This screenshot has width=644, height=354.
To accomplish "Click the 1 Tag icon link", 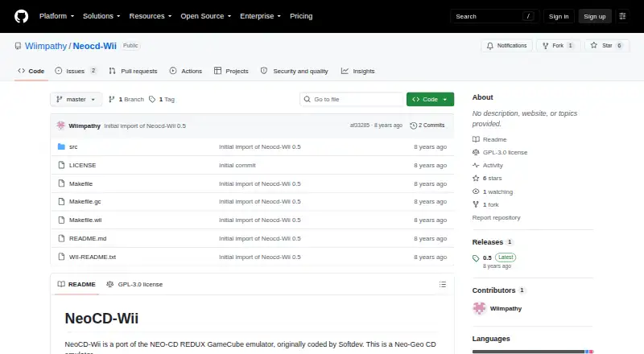I will (x=162, y=100).
